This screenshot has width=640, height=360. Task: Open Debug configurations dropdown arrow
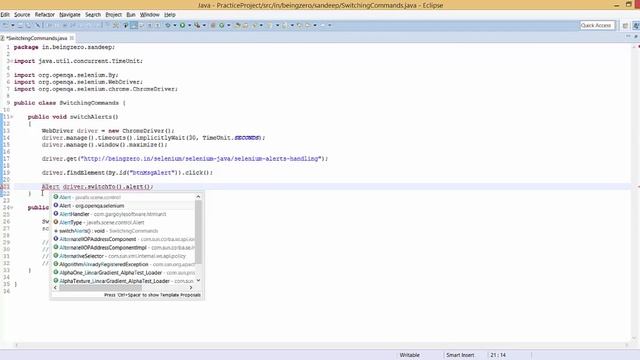point(175,25)
